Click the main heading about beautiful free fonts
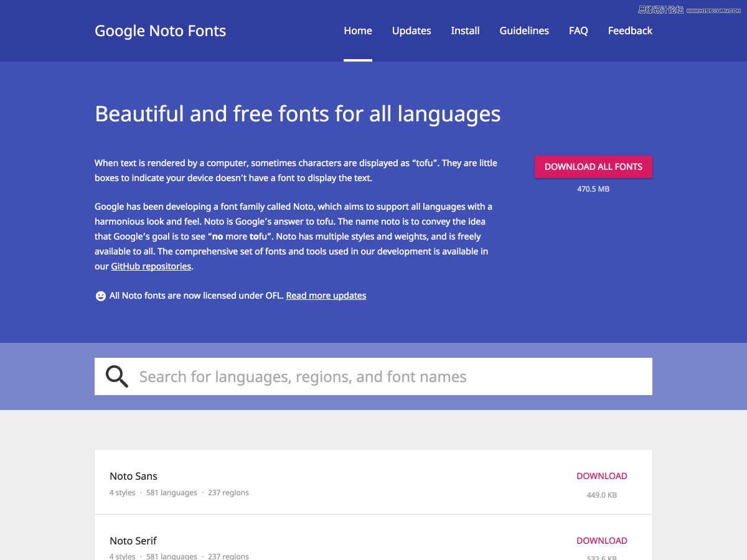This screenshot has height=560, width=747. click(x=298, y=114)
